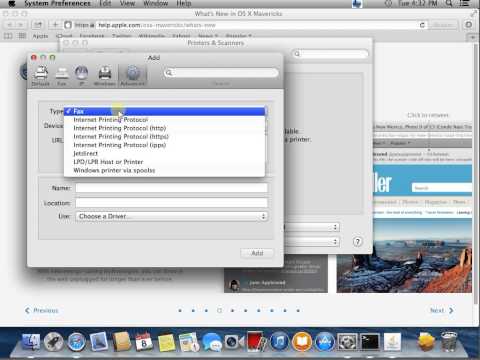The height and width of the screenshot is (360, 480).
Task: Click the help question mark in Printers & Scanners
Action: click(357, 242)
